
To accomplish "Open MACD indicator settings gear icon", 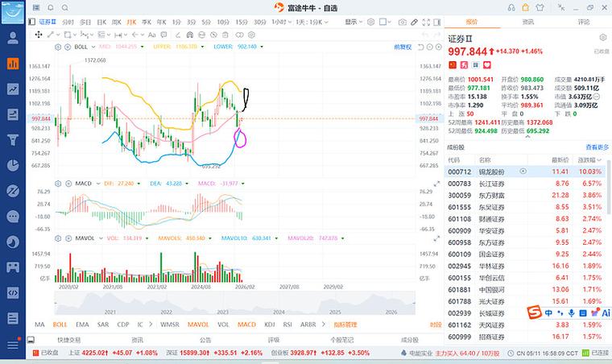I will coord(58,184).
